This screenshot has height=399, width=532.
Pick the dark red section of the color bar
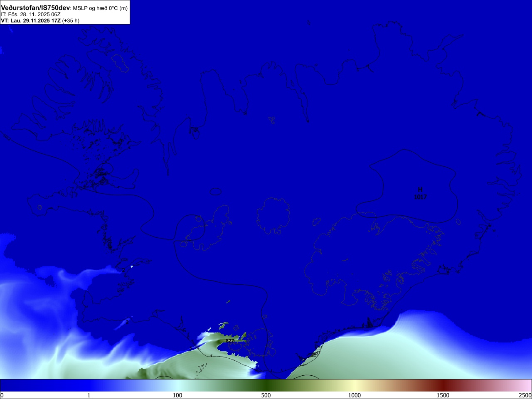443,385
